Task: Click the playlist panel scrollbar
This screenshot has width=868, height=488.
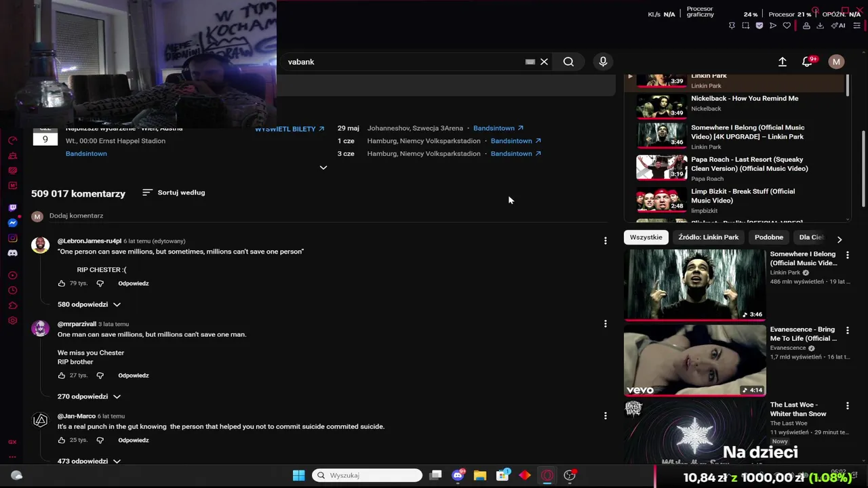Action: click(x=848, y=85)
